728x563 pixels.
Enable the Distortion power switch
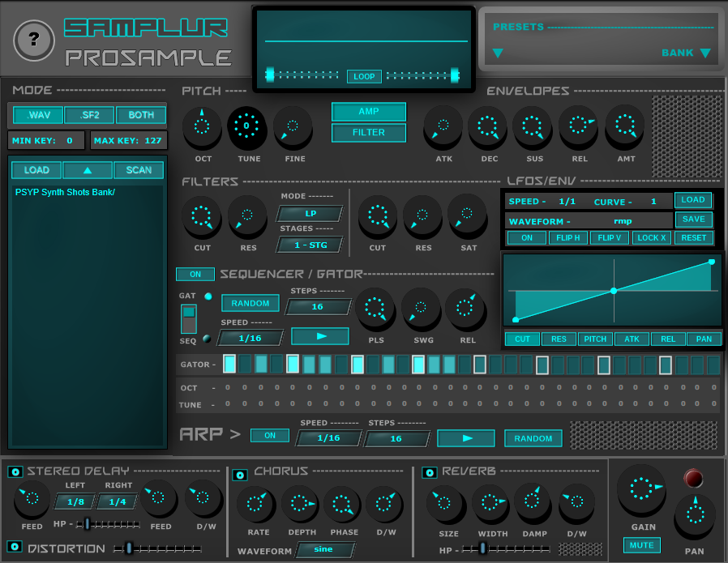click(x=15, y=546)
